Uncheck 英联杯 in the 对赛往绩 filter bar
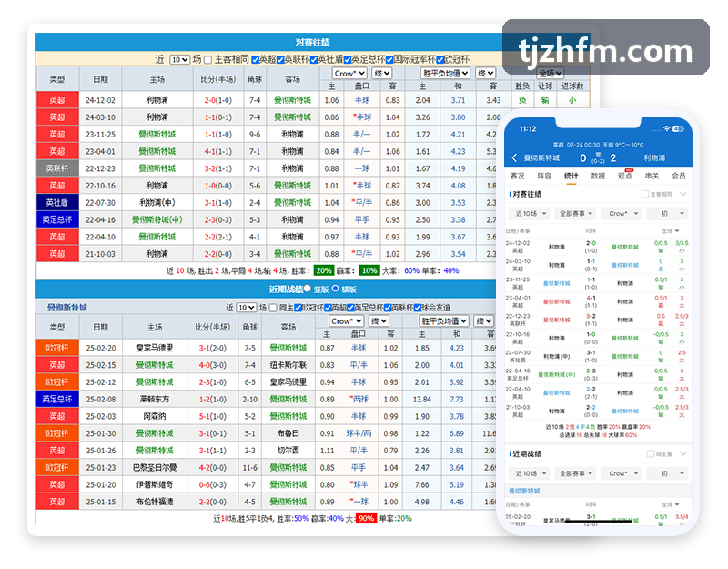Screen dimensions: 728x569 point(280,60)
